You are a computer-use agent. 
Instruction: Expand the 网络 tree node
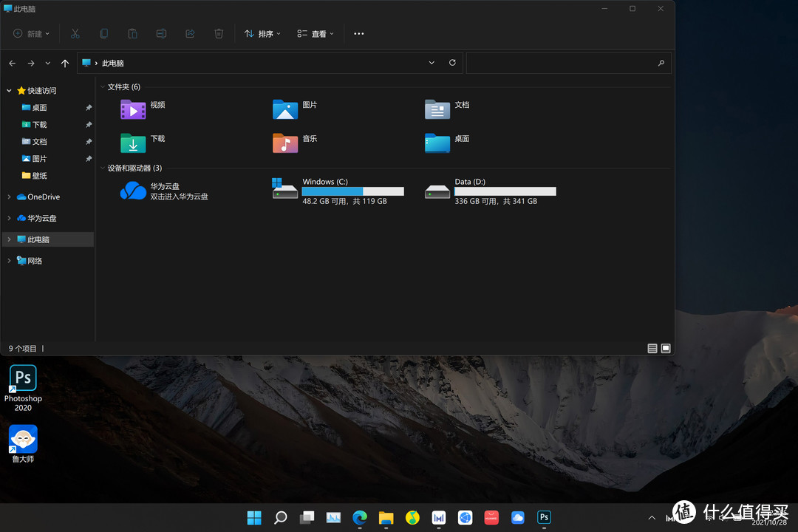tap(9, 261)
